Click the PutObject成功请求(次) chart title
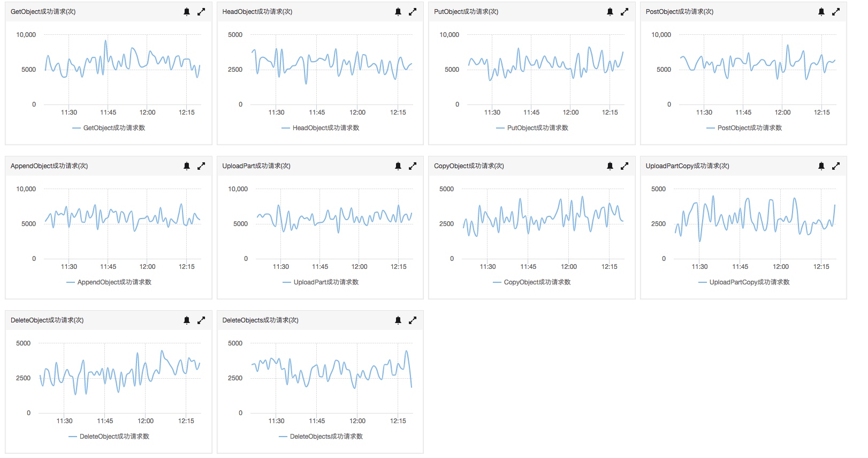 (x=466, y=12)
